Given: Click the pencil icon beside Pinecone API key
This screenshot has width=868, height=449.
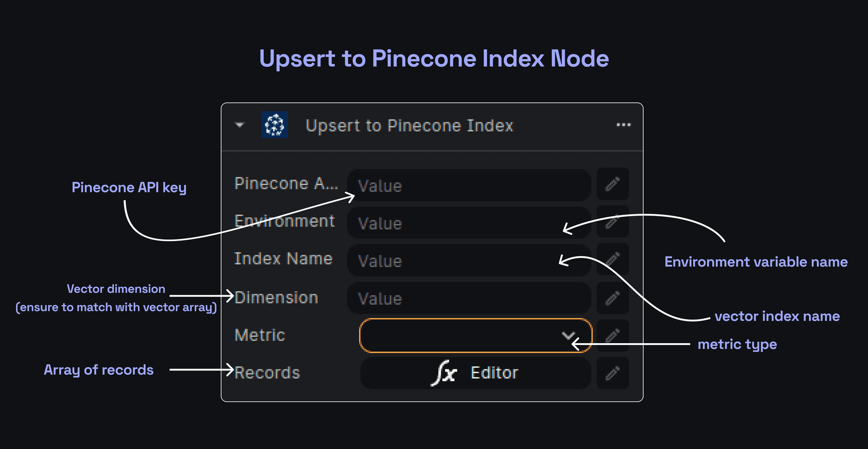Looking at the screenshot, I should pos(613,184).
